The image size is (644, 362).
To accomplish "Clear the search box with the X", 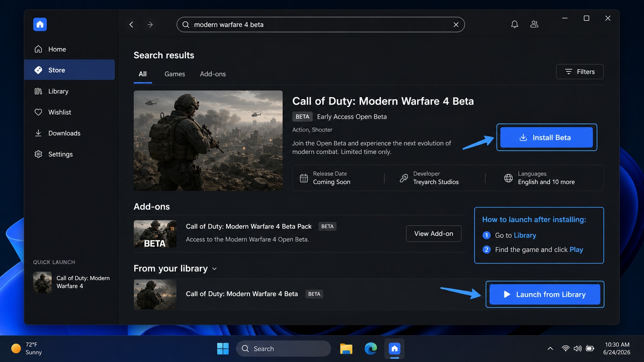I will tap(456, 25).
